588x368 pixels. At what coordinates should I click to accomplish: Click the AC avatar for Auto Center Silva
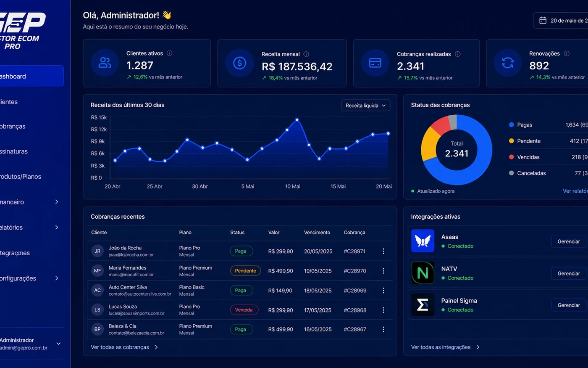[x=97, y=290]
